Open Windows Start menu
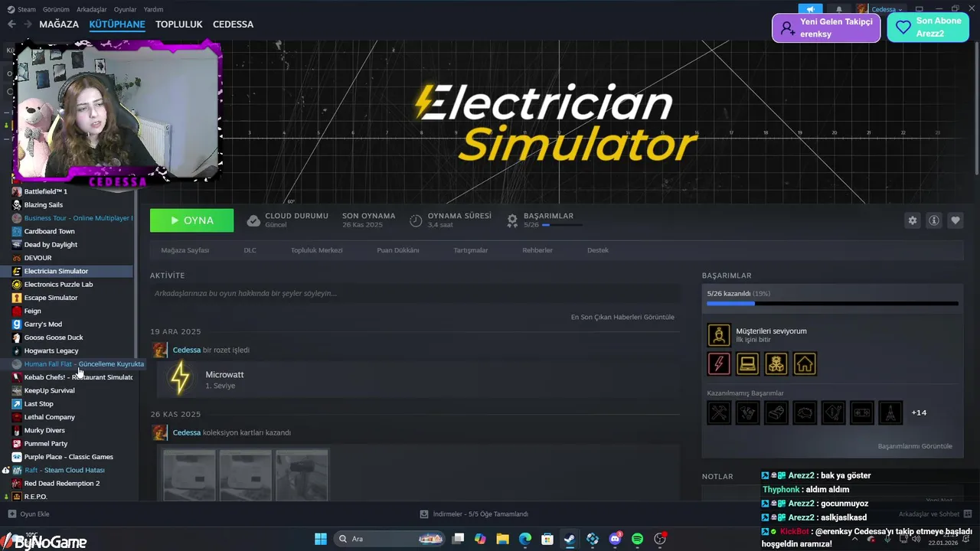Screen dimensions: 980x551 [321, 539]
